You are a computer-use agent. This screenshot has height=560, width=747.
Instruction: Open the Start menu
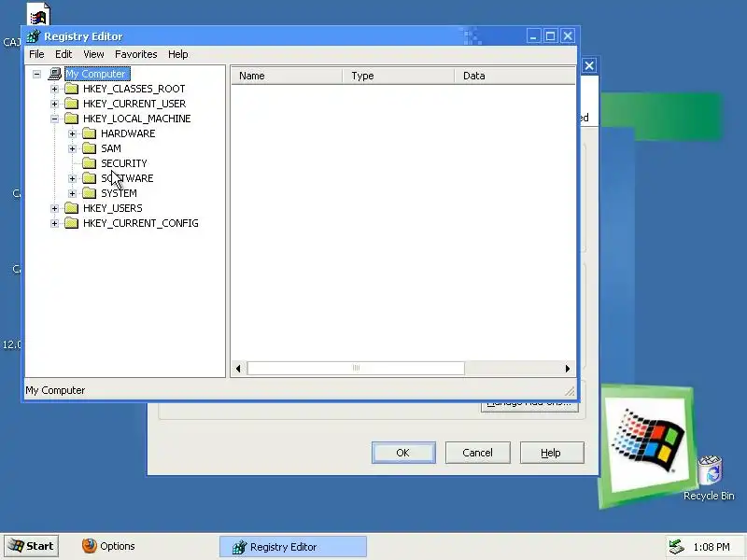pyautogui.click(x=32, y=546)
